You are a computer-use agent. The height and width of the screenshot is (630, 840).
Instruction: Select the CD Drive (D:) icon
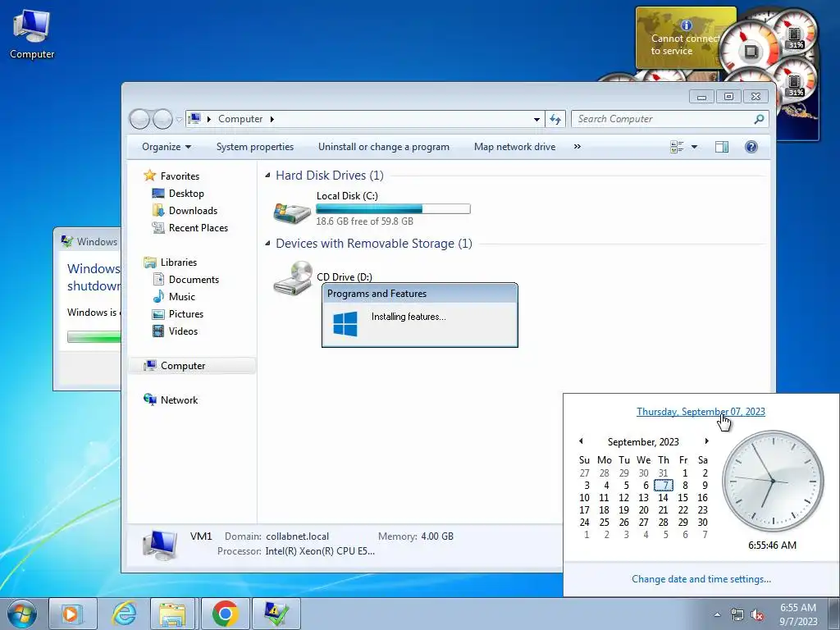[x=292, y=277]
